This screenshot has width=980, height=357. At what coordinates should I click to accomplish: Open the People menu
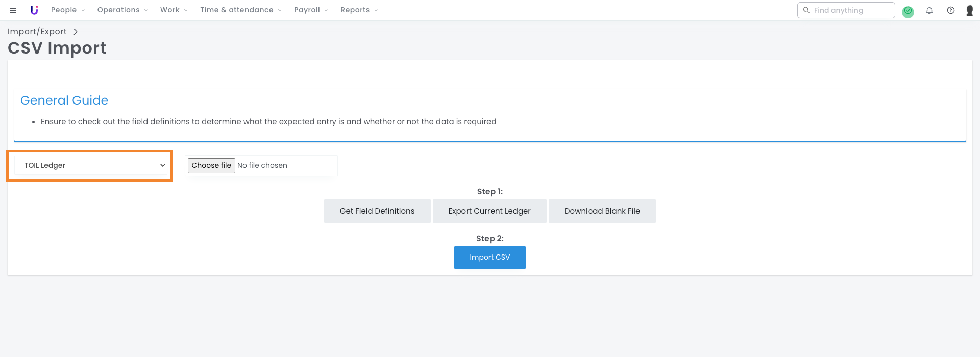coord(68,10)
